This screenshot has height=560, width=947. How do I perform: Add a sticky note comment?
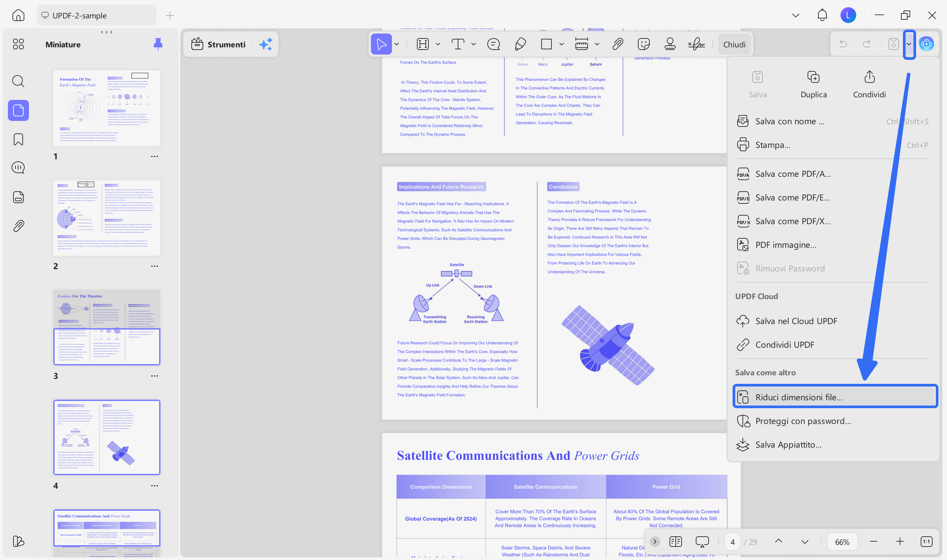coord(493,44)
